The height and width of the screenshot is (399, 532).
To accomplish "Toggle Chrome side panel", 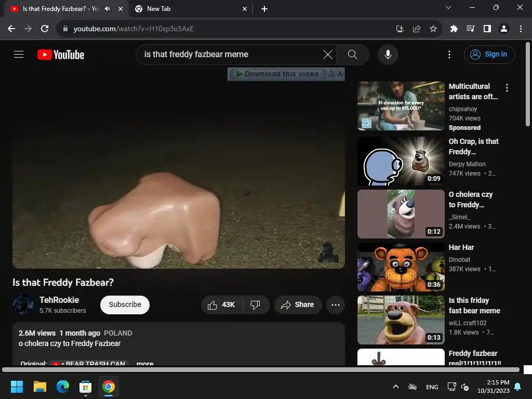I will click(487, 29).
